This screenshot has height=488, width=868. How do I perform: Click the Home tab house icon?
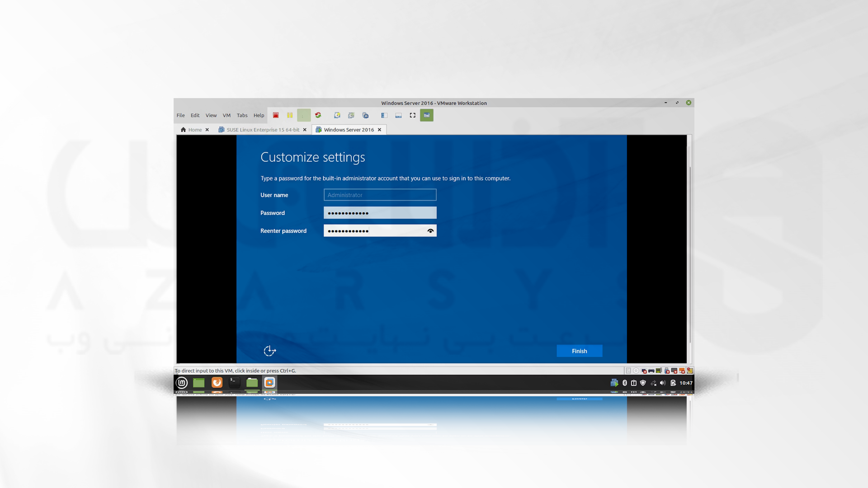[x=183, y=130]
